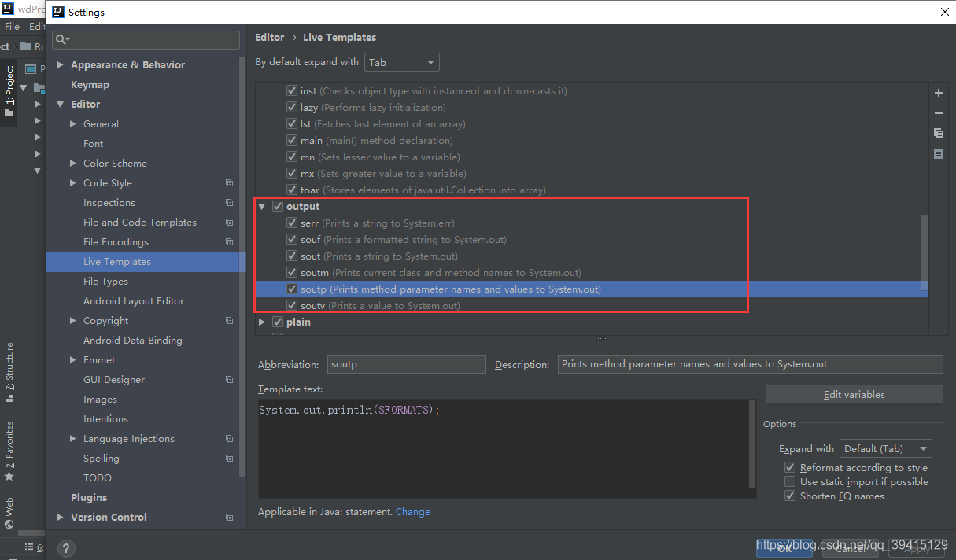Toggle the soutm template checkbox

(x=292, y=273)
